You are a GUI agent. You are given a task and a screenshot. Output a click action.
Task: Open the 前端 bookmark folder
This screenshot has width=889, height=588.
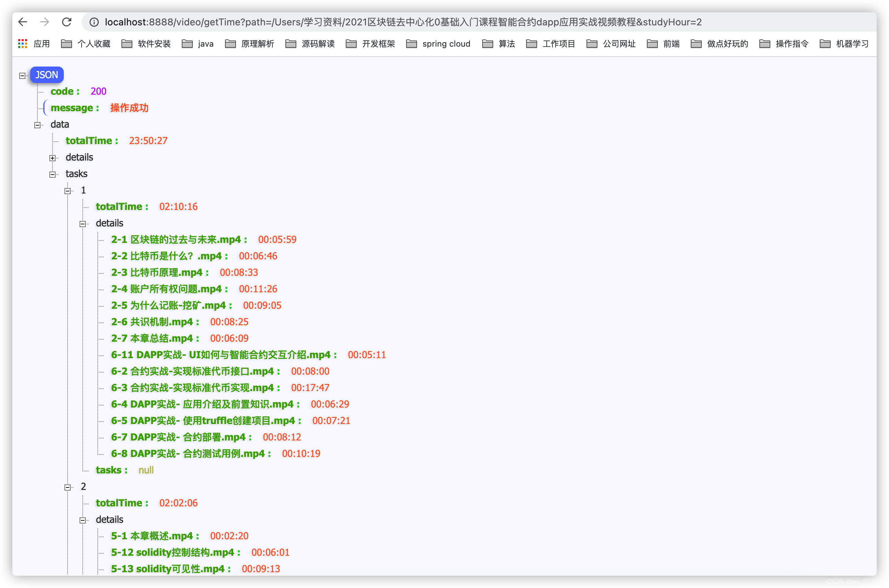(x=663, y=44)
